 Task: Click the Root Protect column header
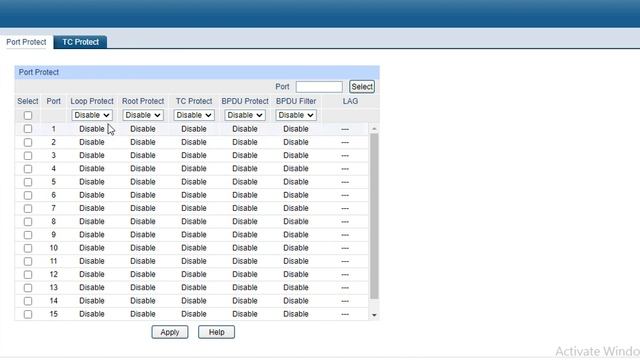pos(143,101)
